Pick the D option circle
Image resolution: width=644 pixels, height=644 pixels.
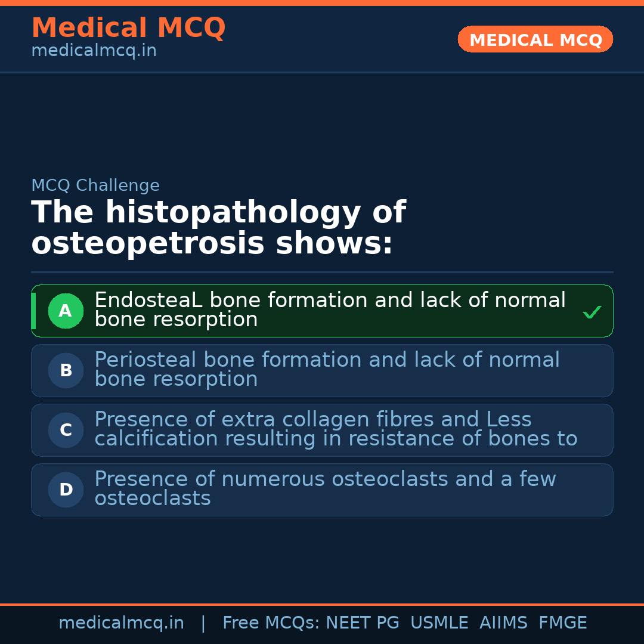point(66,490)
